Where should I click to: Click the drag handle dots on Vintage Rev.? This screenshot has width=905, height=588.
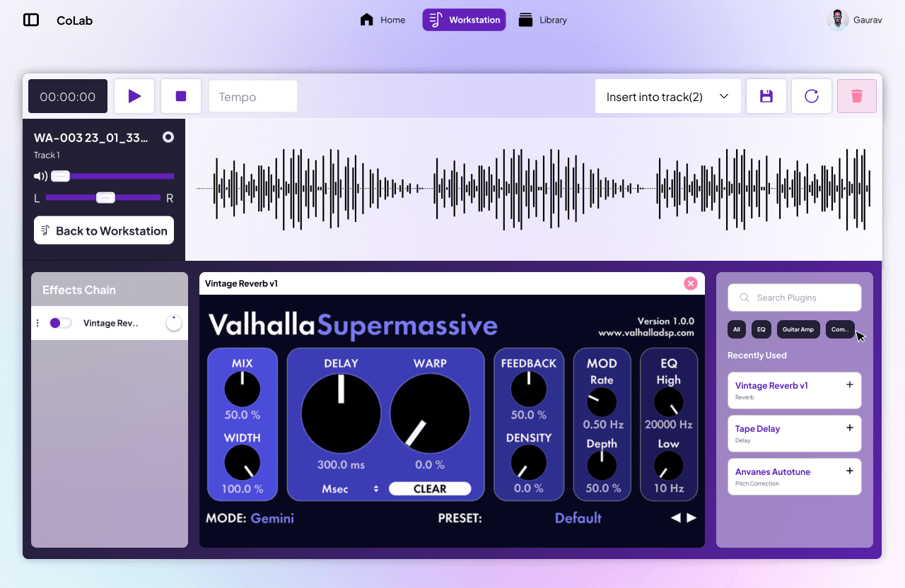coord(37,323)
